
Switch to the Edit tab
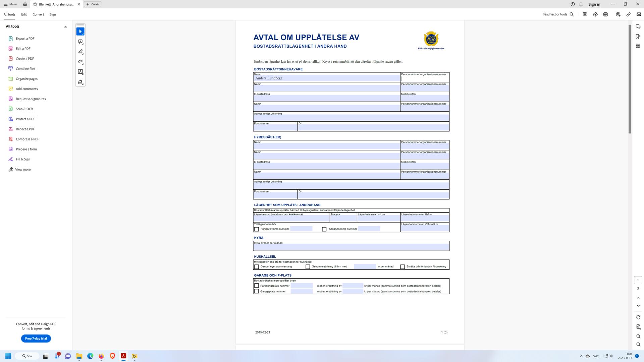pyautogui.click(x=23, y=14)
